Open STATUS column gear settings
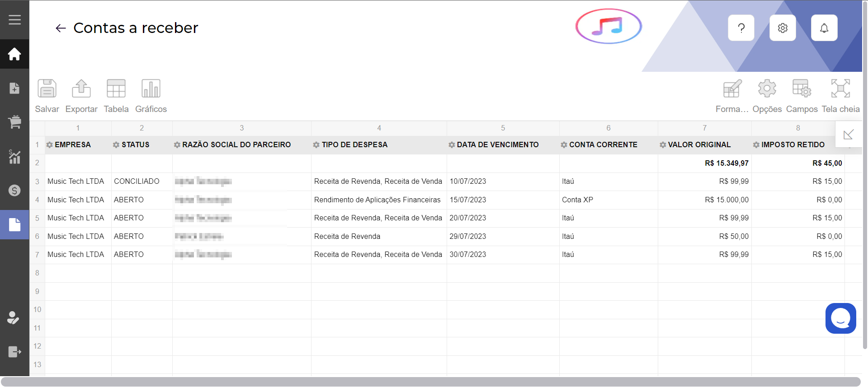This screenshot has height=387, width=868. pyautogui.click(x=116, y=145)
